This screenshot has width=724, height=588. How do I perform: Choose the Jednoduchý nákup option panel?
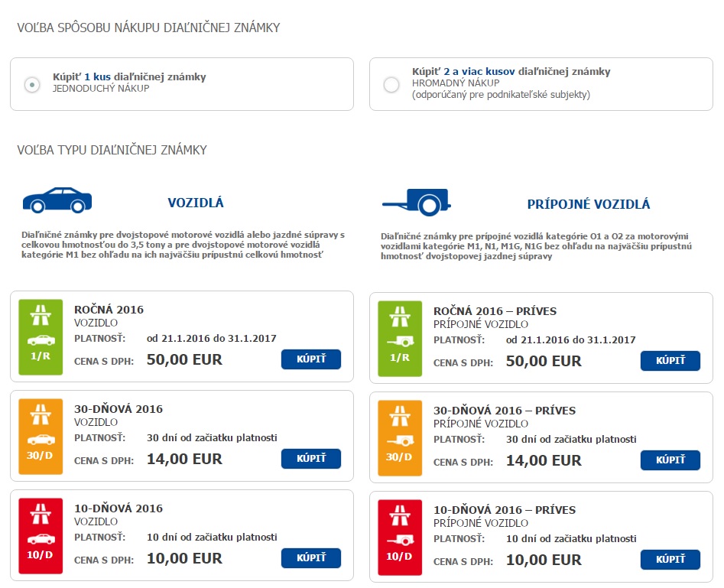[182, 84]
